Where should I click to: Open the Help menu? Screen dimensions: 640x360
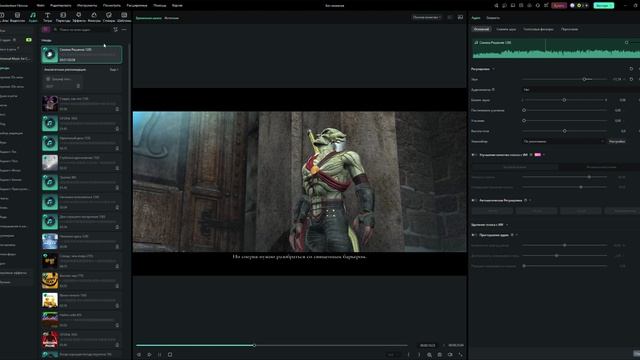click(160, 5)
